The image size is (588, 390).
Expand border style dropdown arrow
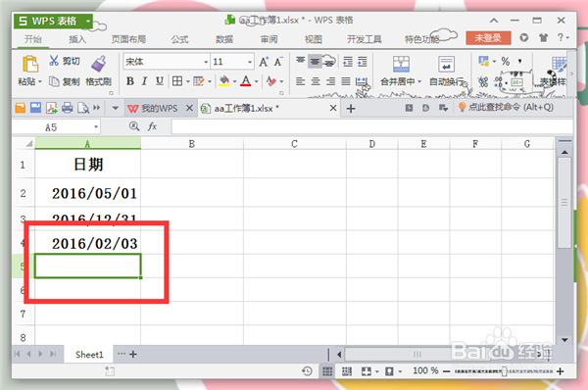coord(187,81)
